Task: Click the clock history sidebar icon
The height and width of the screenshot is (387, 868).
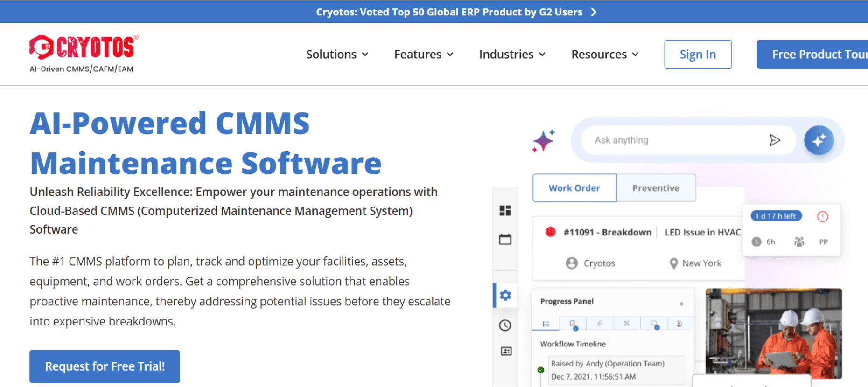Action: coord(505,325)
